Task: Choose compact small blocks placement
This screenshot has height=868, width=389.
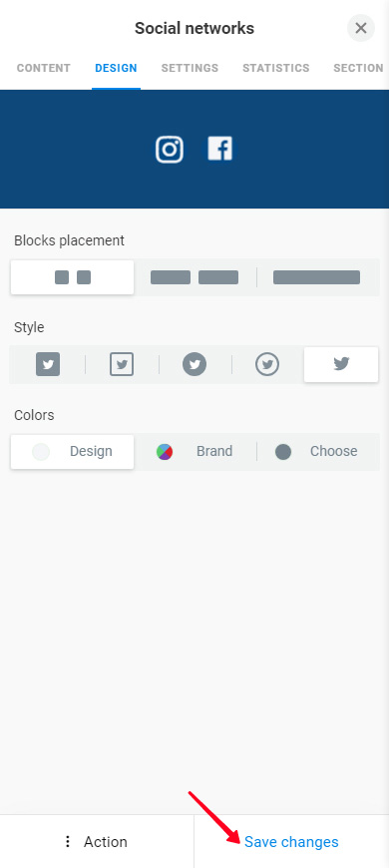Action: 72,277
